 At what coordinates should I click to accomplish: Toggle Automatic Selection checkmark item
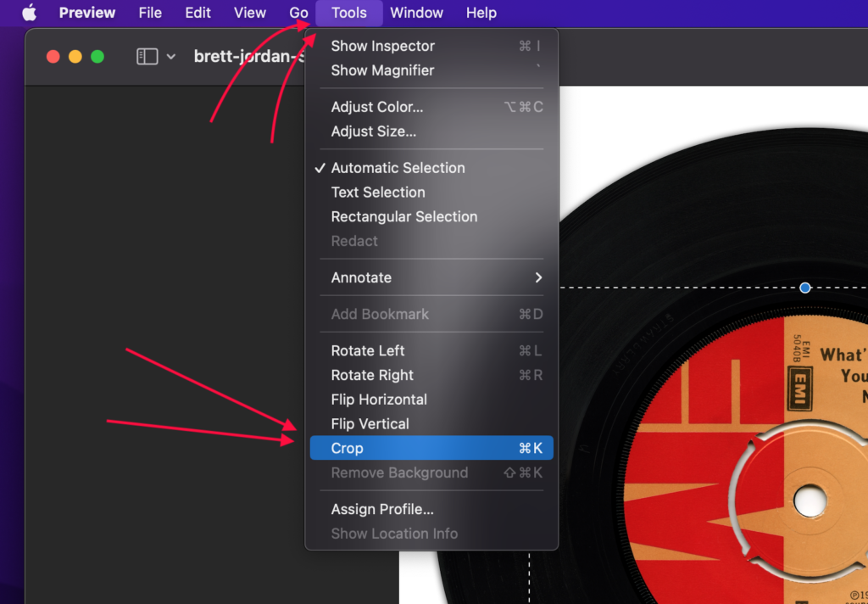pyautogui.click(x=431, y=168)
